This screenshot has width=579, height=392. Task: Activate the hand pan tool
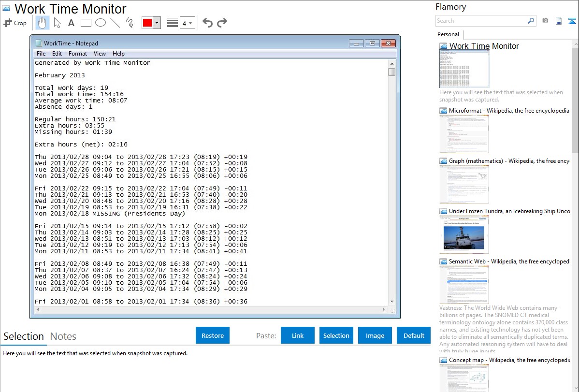click(x=43, y=23)
